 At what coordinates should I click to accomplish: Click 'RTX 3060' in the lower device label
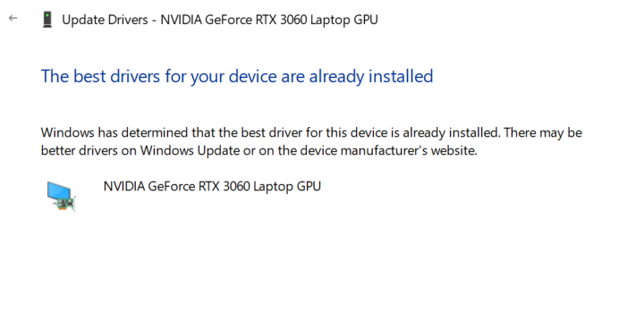click(225, 187)
